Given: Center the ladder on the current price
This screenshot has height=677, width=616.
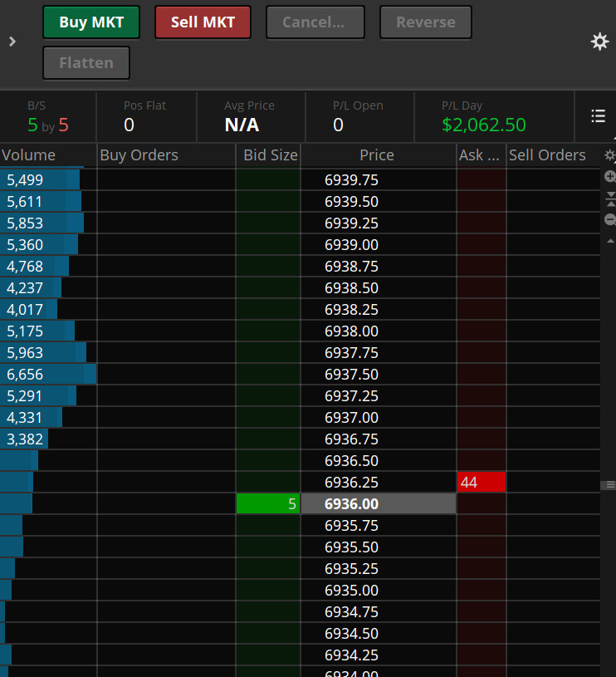Looking at the screenshot, I should [x=610, y=199].
